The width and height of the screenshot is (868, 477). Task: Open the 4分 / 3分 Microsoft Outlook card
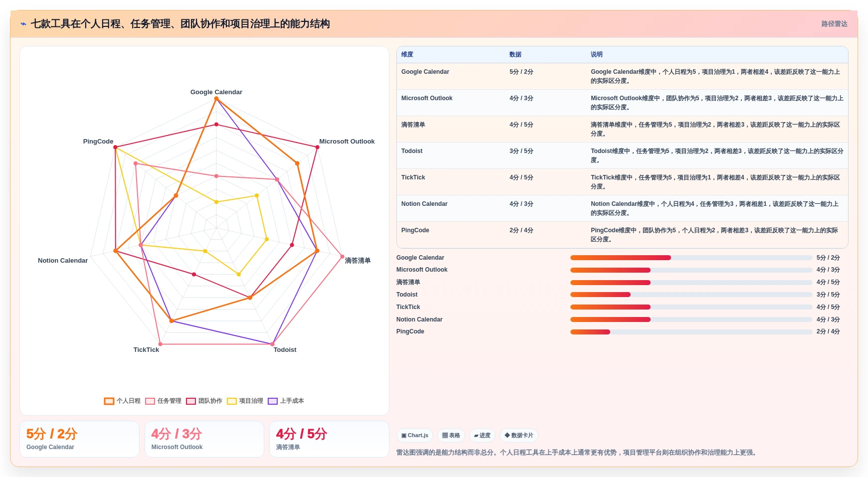click(204, 439)
